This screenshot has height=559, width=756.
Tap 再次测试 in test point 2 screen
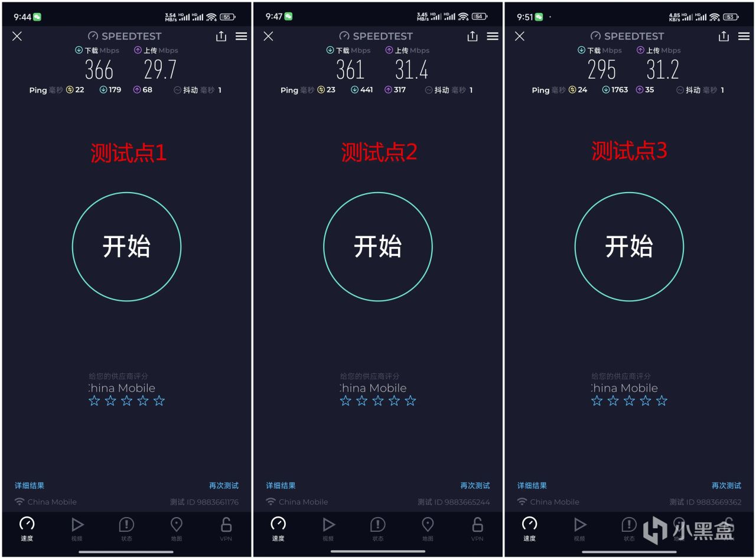click(475, 486)
